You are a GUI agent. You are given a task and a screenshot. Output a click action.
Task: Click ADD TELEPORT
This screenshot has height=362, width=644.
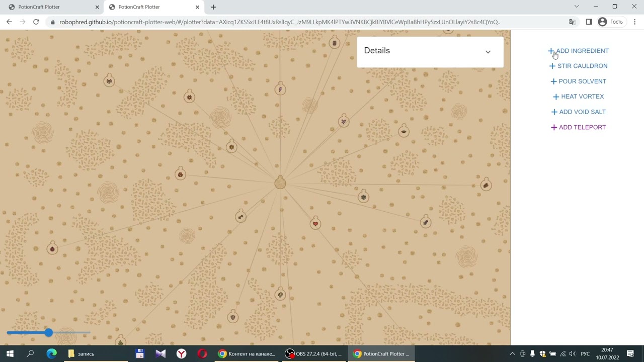(579, 127)
